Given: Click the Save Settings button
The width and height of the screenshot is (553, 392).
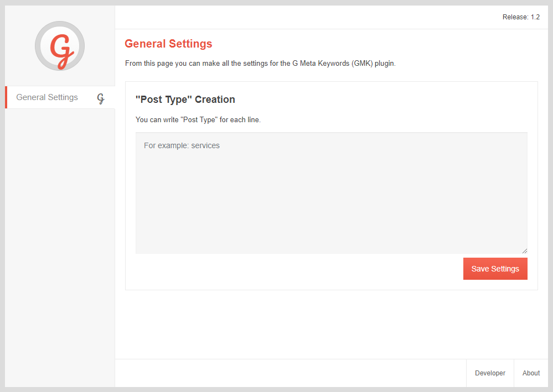Looking at the screenshot, I should [x=495, y=269].
